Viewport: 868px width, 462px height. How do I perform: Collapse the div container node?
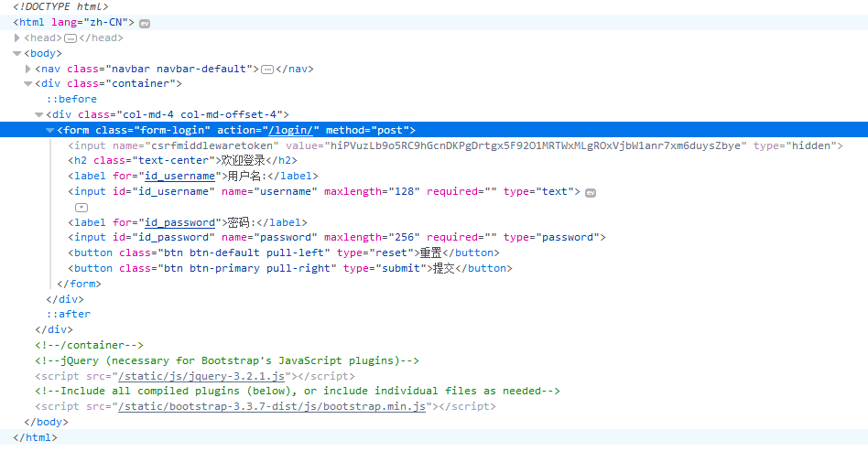pyautogui.click(x=28, y=84)
